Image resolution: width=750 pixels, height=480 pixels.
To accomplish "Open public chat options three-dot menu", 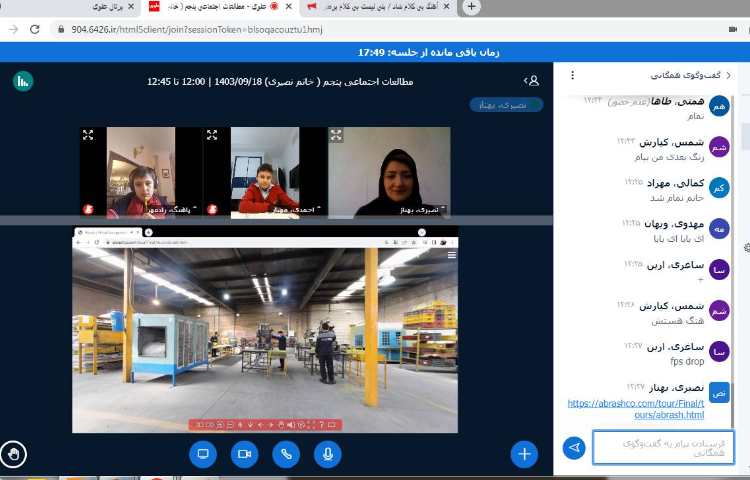I will [573, 75].
